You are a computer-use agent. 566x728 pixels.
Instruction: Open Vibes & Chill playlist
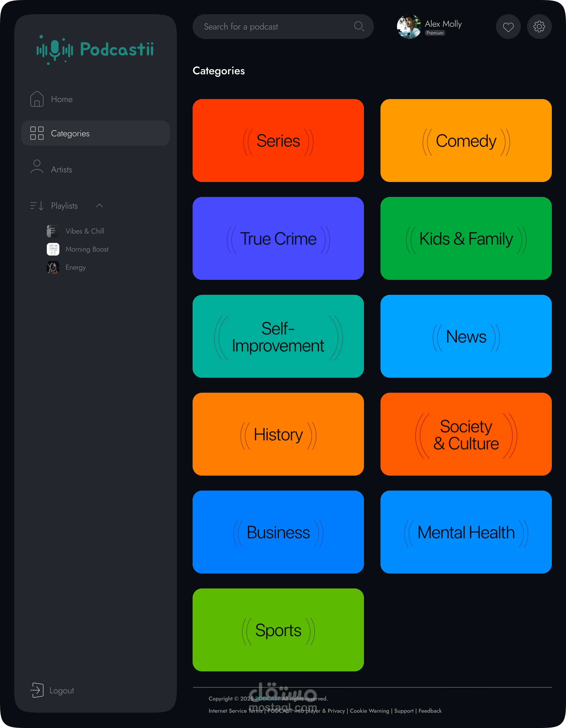(85, 231)
